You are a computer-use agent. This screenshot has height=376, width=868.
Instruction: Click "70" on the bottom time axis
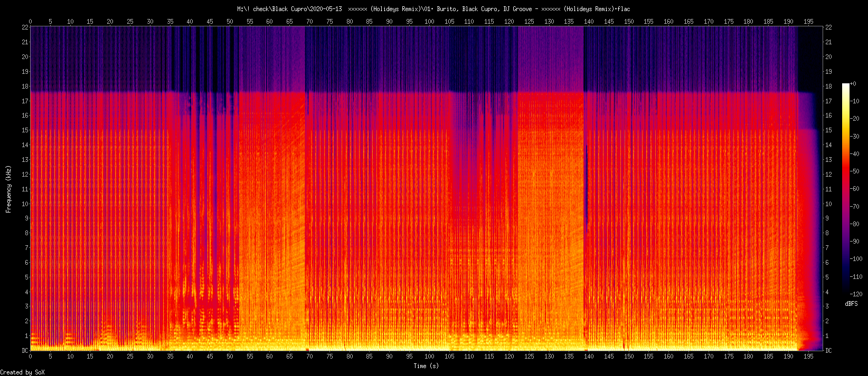pos(309,356)
